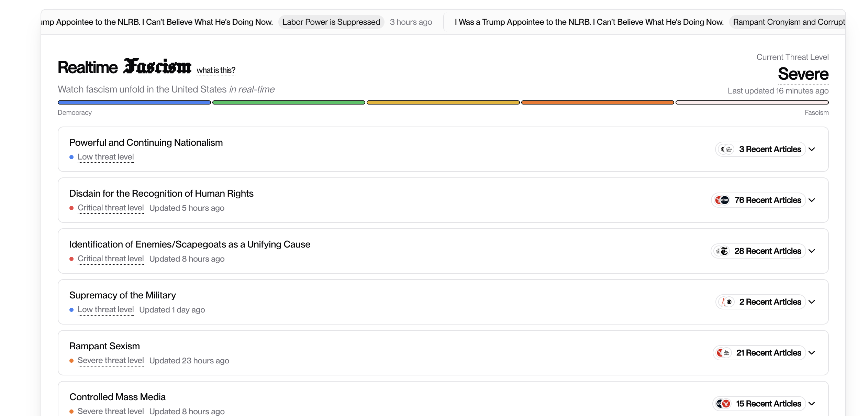Click the news source icons beside 3 Recent Articles
Image resolution: width=868 pixels, height=416 pixels.
tap(726, 149)
